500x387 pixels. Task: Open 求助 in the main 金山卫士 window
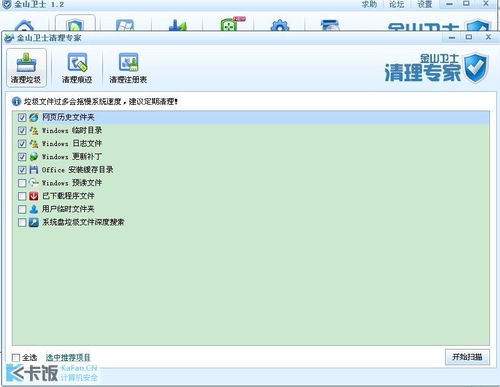[369, 4]
